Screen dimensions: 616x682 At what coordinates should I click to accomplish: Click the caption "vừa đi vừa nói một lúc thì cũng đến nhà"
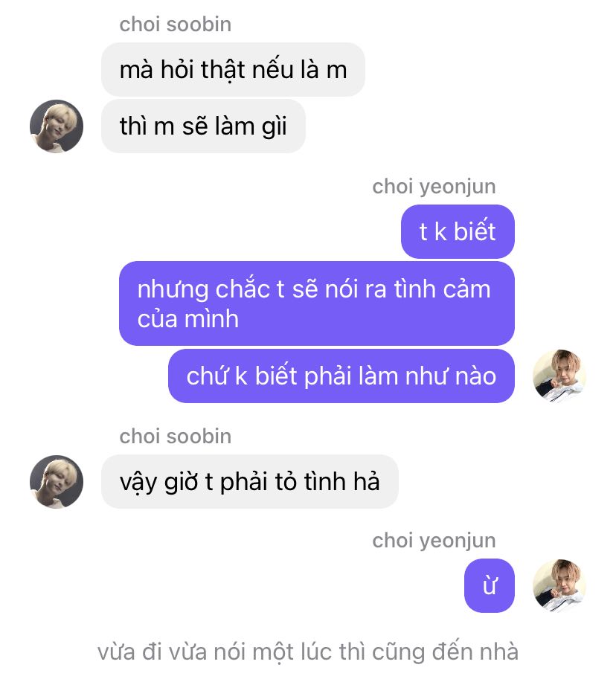pyautogui.click(x=308, y=652)
